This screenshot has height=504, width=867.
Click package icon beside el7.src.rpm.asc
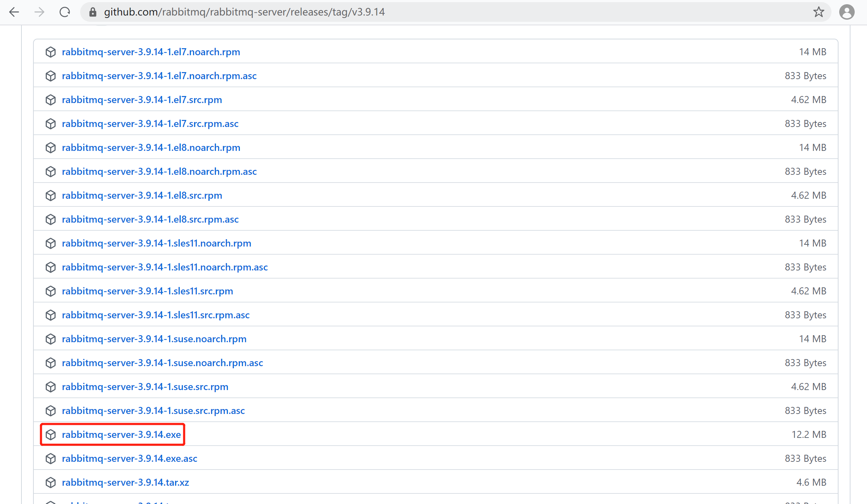point(51,124)
